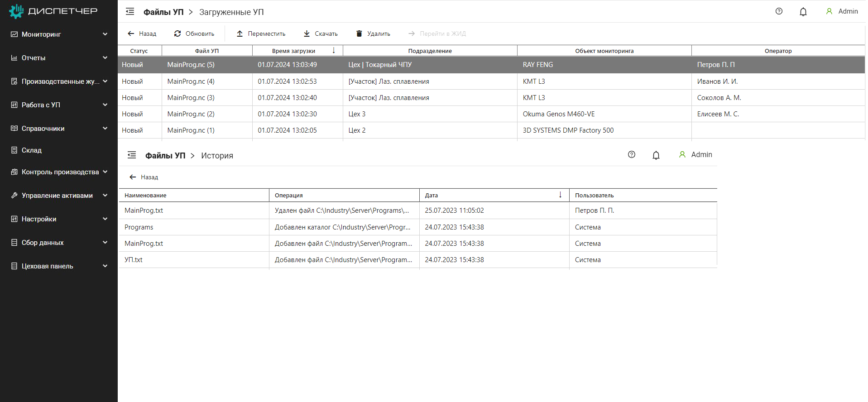
Task: Open the Admin user profile at top
Action: [842, 11]
